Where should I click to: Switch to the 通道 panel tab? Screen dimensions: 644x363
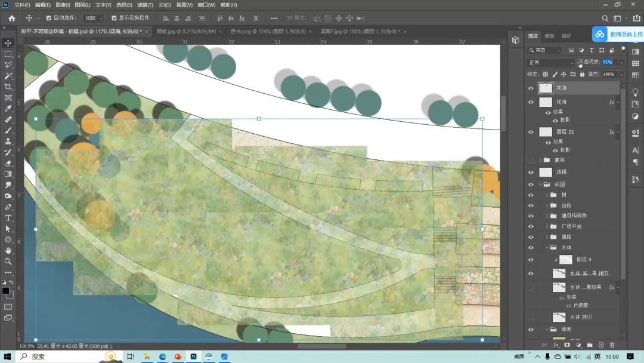coord(549,36)
